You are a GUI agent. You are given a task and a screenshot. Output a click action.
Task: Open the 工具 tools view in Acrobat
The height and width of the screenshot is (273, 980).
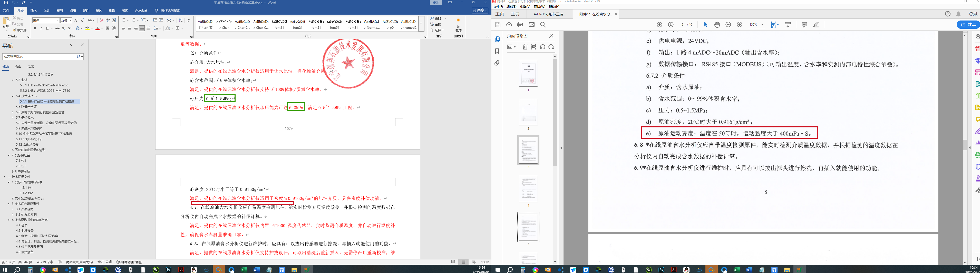[x=516, y=14]
